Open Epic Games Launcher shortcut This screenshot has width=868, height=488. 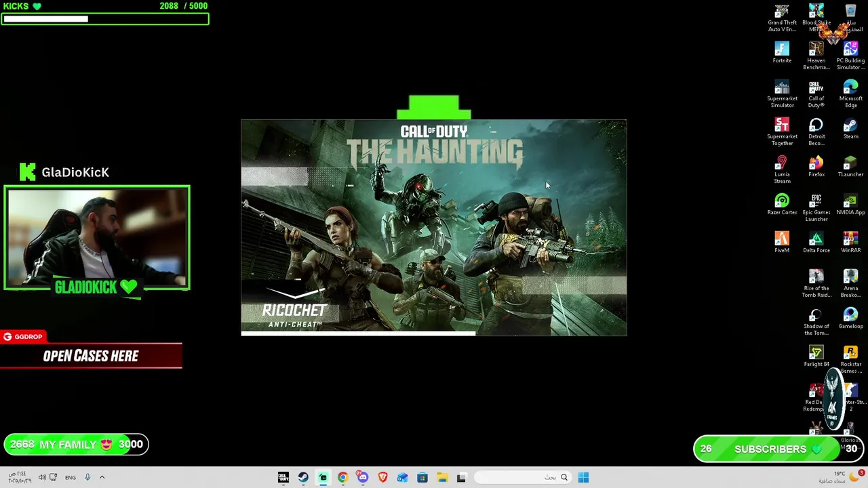(x=816, y=208)
